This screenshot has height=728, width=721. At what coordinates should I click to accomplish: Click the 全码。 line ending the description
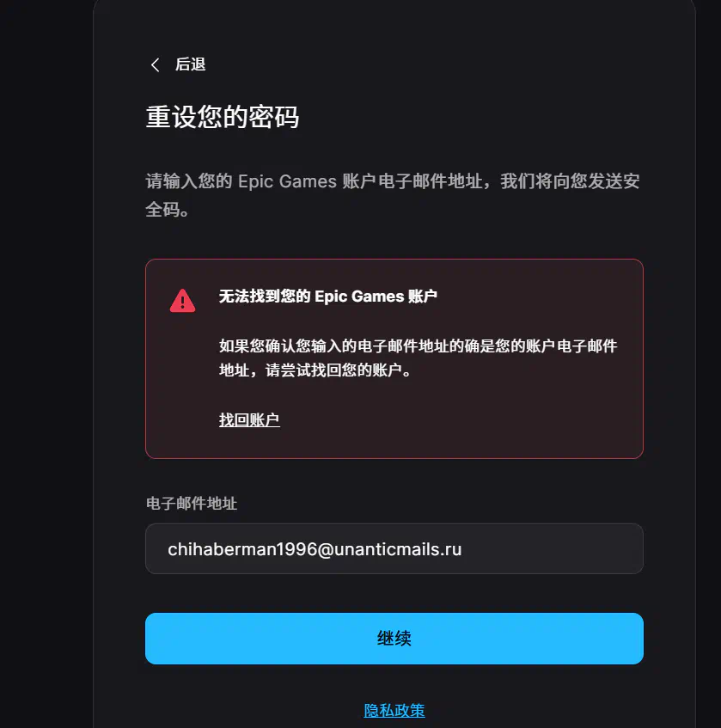(x=167, y=210)
